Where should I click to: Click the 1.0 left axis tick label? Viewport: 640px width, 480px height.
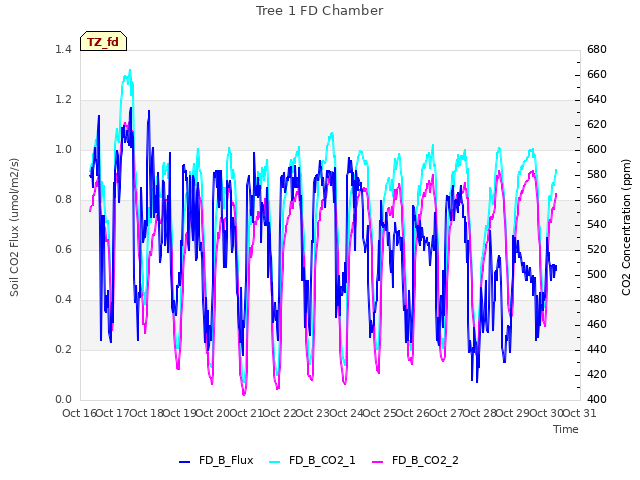point(63,149)
